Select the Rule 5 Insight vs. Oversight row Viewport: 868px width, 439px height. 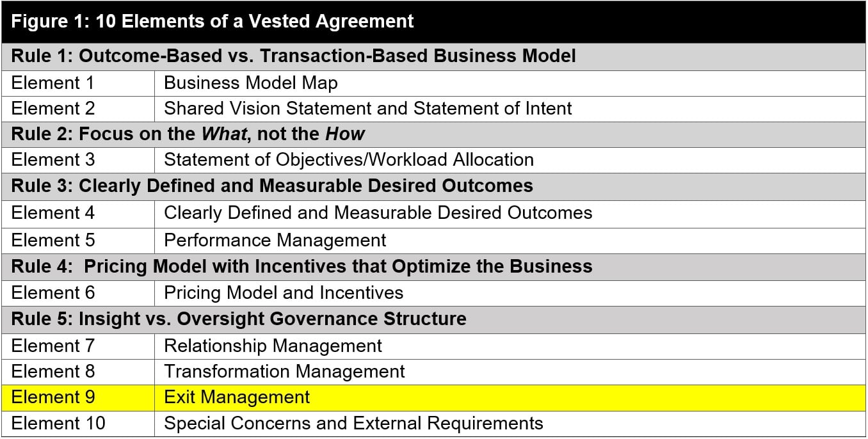point(434,319)
